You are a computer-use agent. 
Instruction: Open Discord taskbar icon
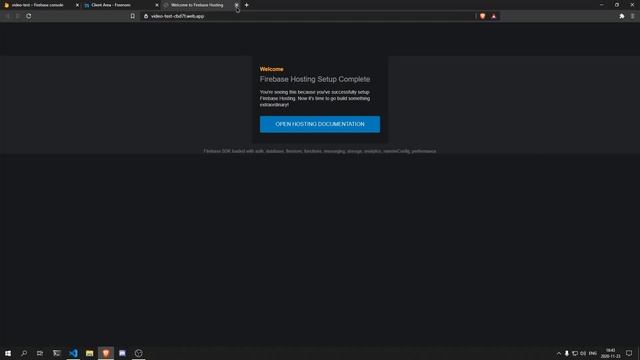122,353
